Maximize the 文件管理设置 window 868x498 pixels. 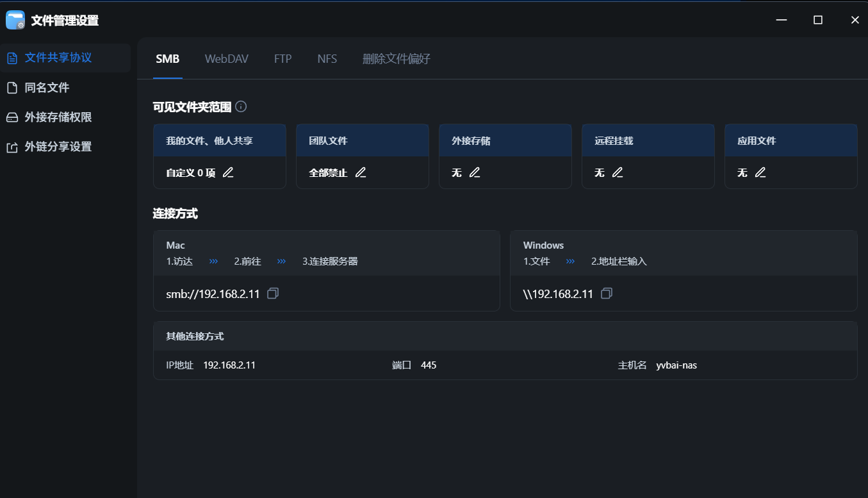tap(818, 20)
